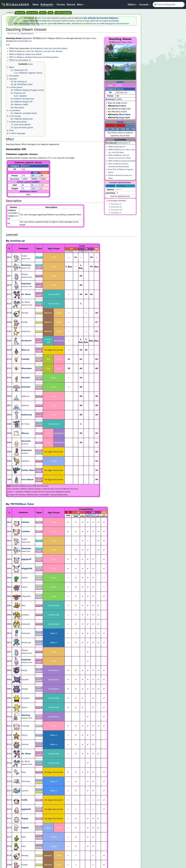Click Gengar's sprite icon

16,689
